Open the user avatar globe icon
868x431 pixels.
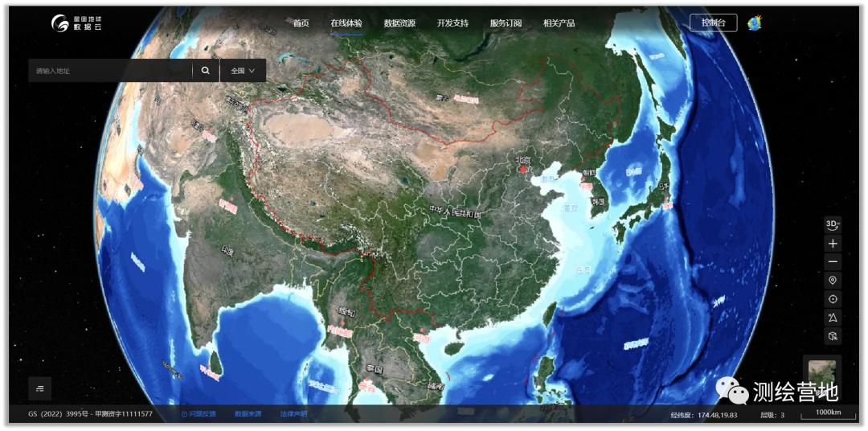click(754, 23)
